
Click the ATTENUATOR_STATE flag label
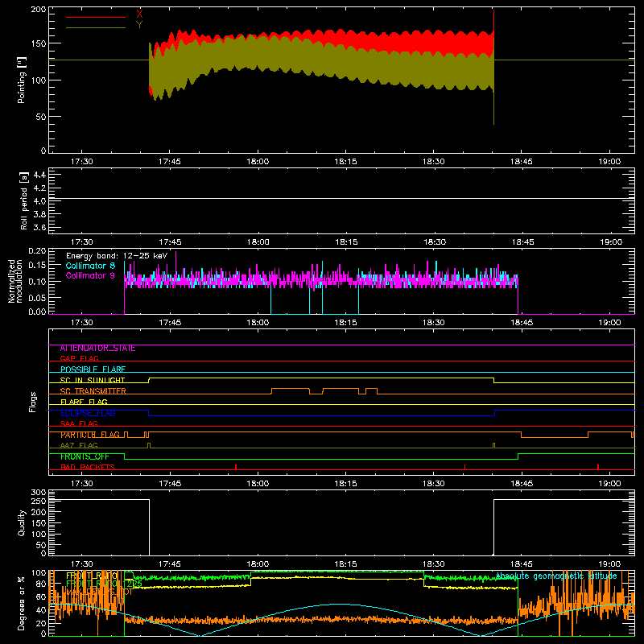click(97, 349)
